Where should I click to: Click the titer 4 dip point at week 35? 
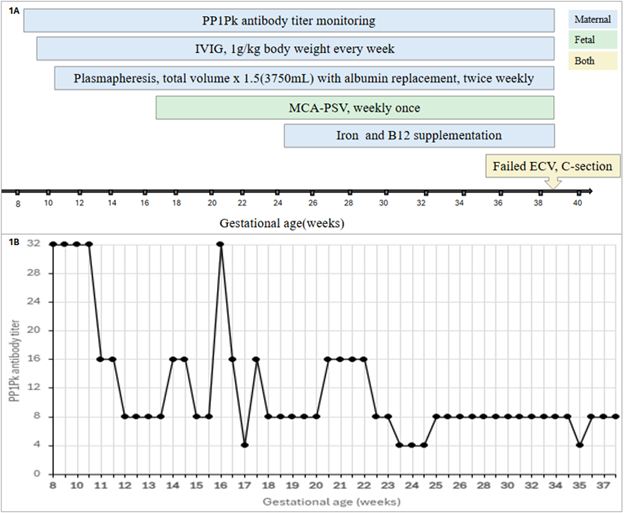[x=580, y=445]
